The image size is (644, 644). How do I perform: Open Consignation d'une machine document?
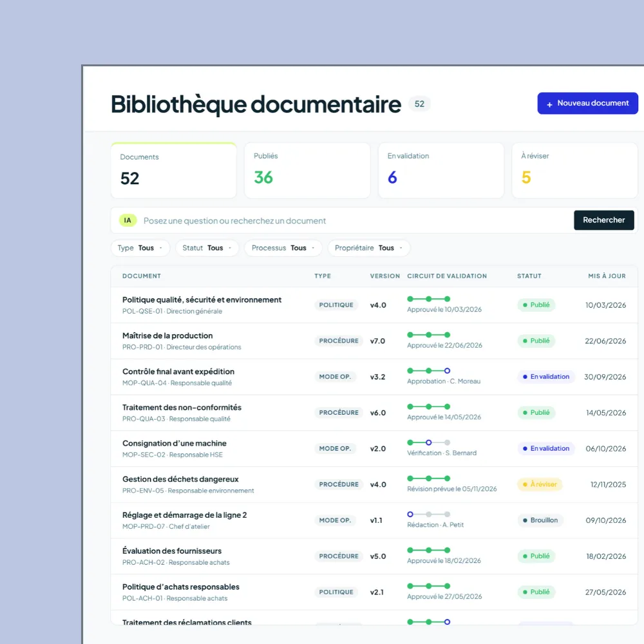[174, 443]
